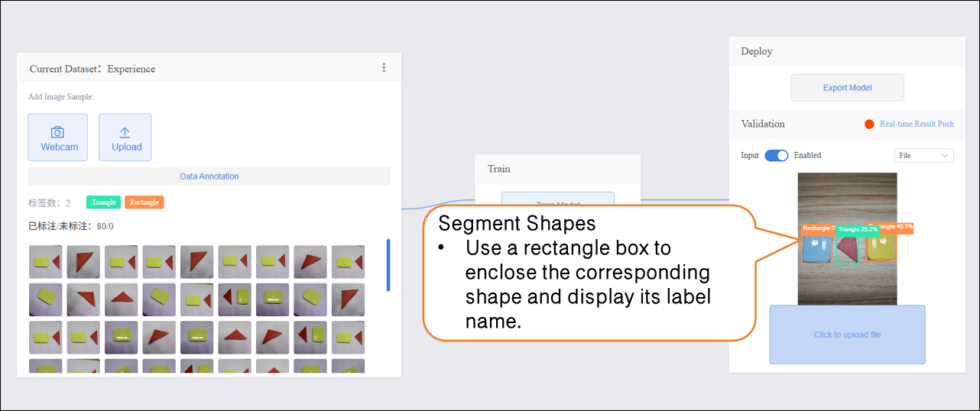Click the red Real-time status dot
This screenshot has height=411, width=980.
coord(869,125)
